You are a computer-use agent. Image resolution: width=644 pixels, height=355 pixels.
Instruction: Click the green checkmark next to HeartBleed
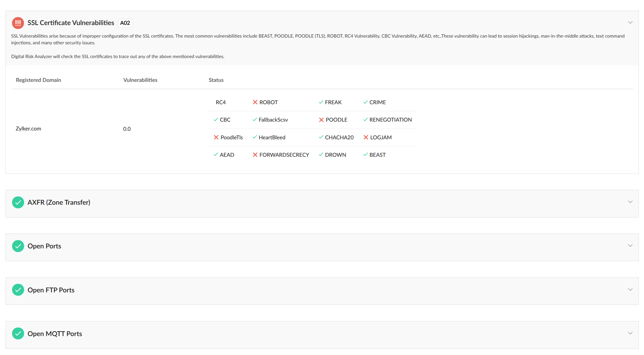[254, 137]
